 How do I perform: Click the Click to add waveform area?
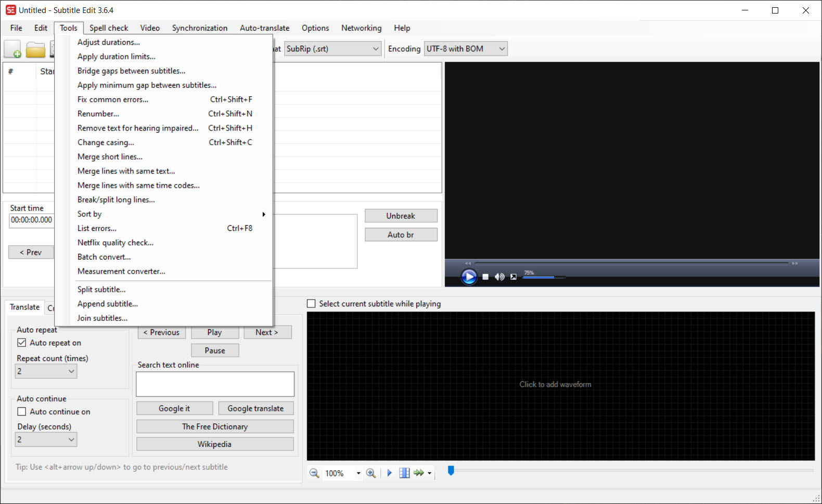coord(560,386)
